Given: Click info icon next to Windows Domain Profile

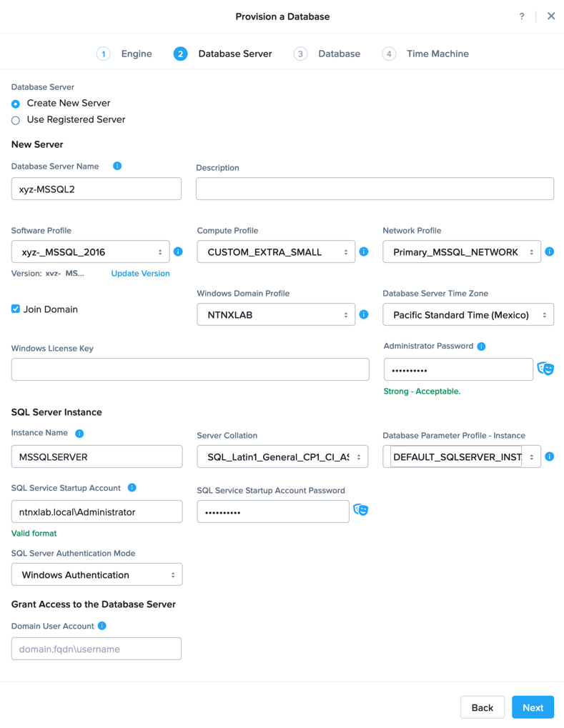Looking at the screenshot, I should click(364, 314).
